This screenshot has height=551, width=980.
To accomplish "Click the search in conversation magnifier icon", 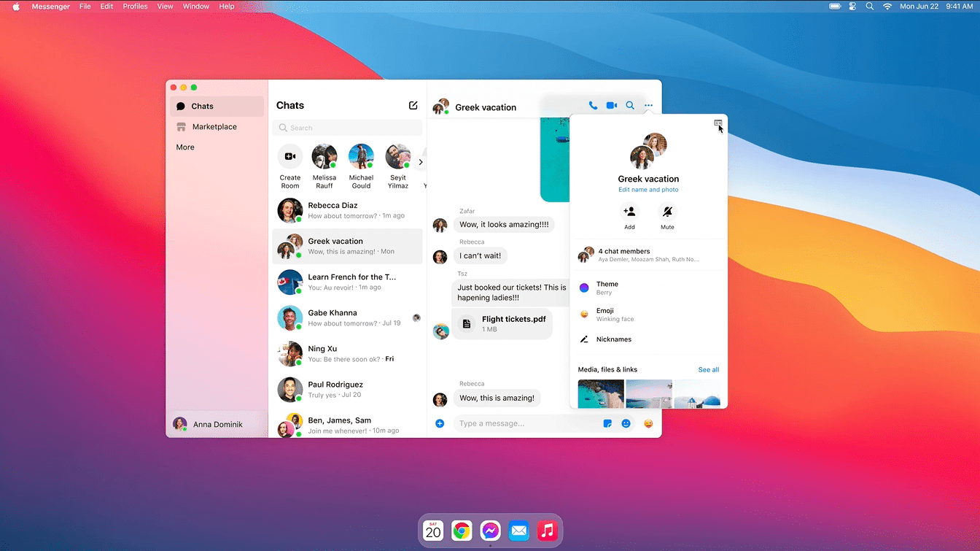I will click(x=630, y=106).
